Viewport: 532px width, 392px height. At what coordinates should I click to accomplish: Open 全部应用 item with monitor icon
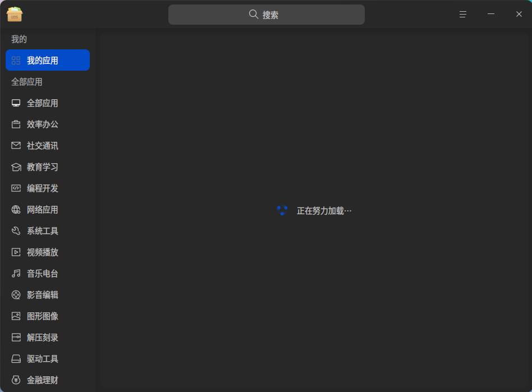pos(48,103)
